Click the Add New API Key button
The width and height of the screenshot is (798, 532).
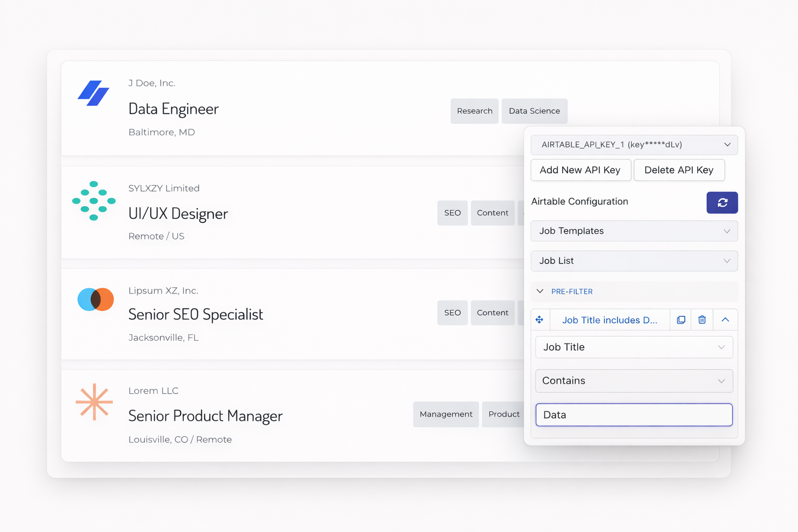[580, 170]
